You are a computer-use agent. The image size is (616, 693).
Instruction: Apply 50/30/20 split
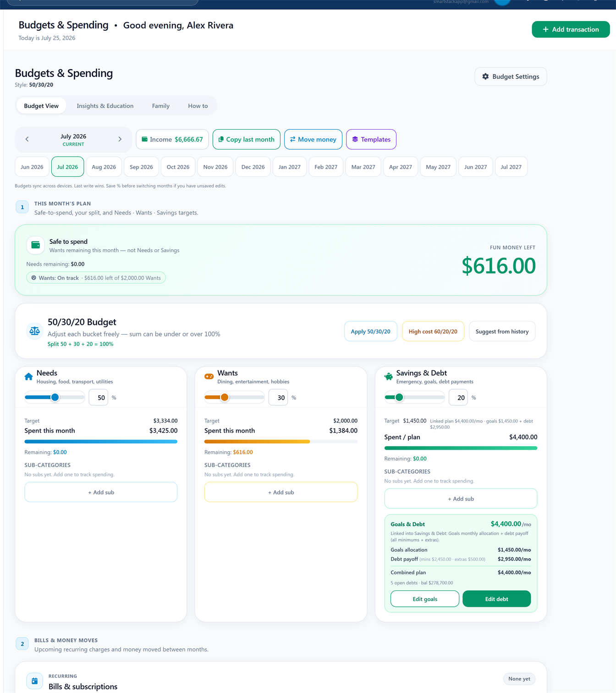tap(371, 331)
